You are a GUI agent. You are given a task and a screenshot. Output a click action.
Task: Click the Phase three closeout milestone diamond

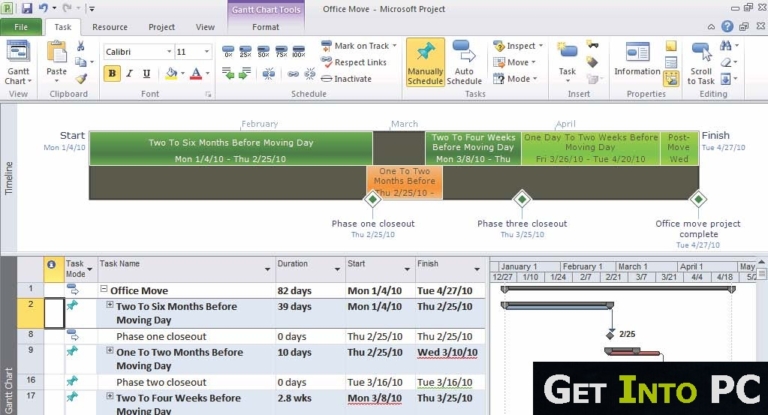522,199
